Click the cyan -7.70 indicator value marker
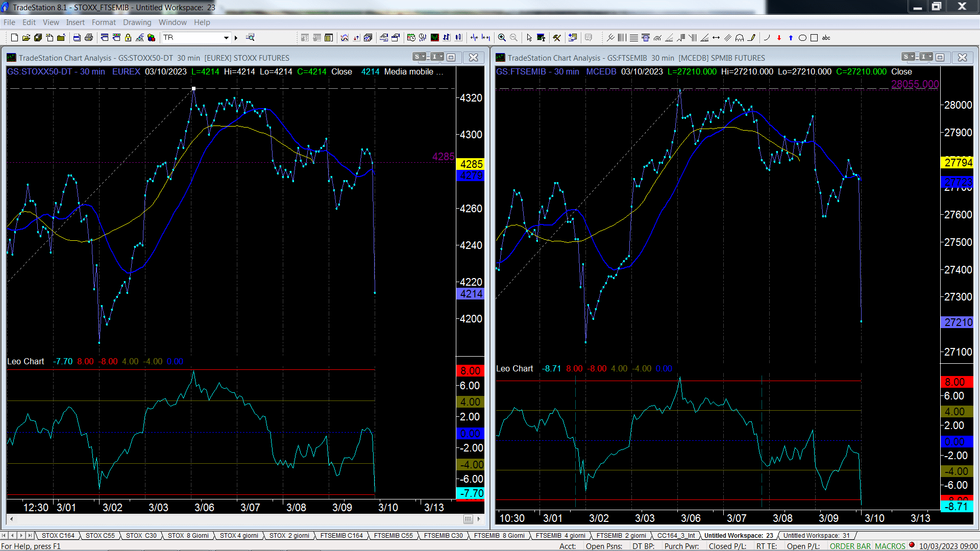 470,493
